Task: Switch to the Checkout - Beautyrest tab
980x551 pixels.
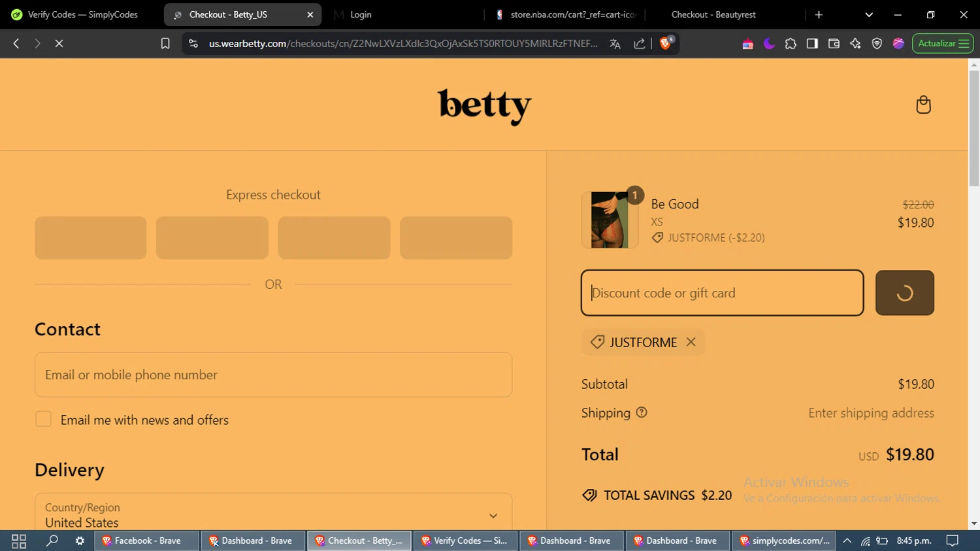Action: click(713, 14)
